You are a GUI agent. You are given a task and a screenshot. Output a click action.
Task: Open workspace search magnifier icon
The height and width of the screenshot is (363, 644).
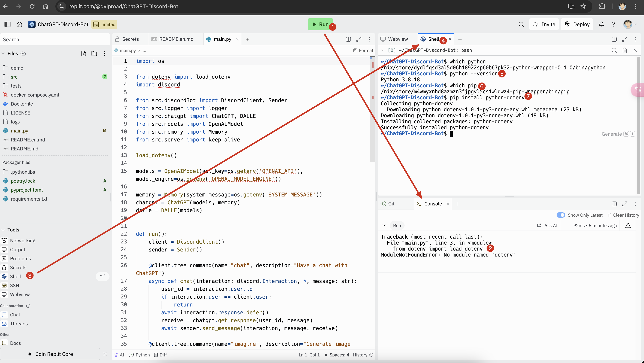521,24
